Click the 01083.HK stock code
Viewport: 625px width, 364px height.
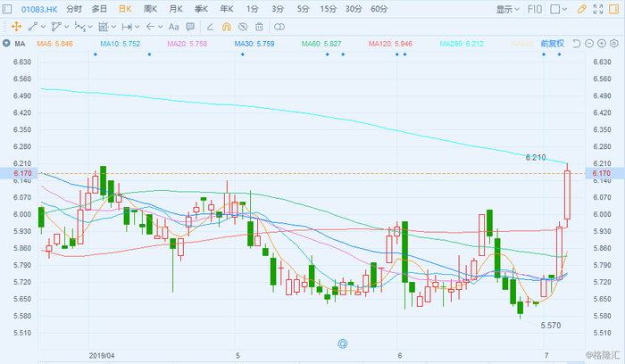pyautogui.click(x=39, y=9)
